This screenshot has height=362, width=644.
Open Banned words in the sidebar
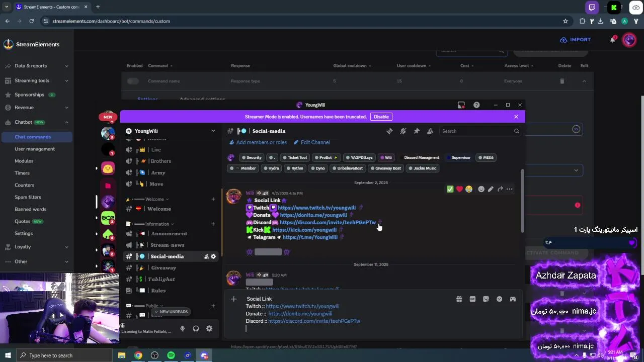point(30,209)
